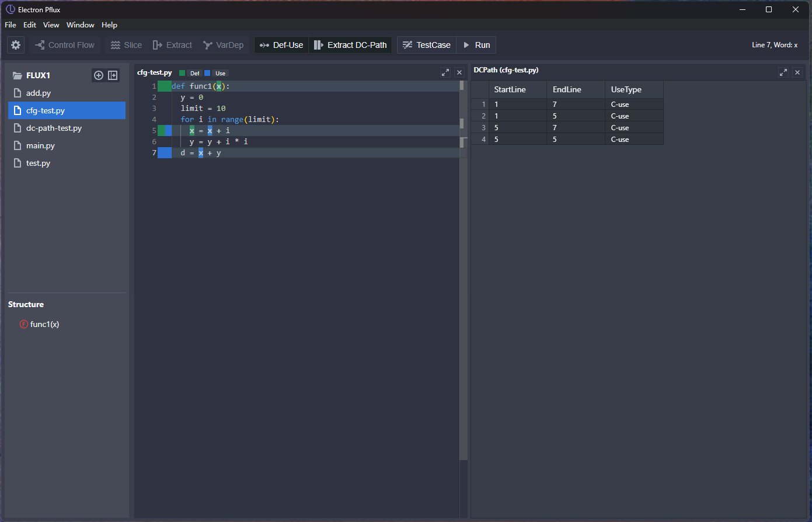
Task: Expand the code editor panel
Action: tap(445, 72)
